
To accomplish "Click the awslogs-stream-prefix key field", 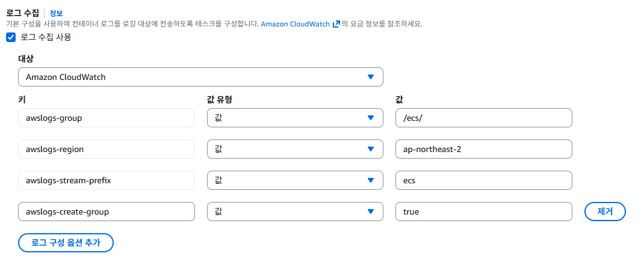I will [x=107, y=180].
